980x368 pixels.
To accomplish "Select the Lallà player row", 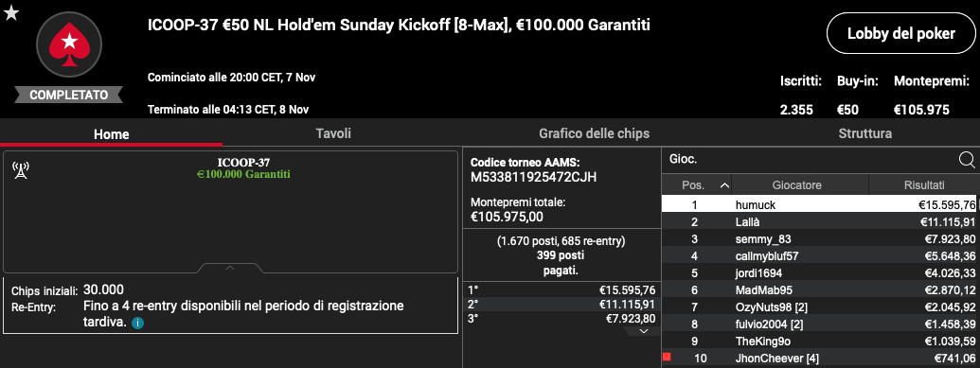I will coord(819,221).
